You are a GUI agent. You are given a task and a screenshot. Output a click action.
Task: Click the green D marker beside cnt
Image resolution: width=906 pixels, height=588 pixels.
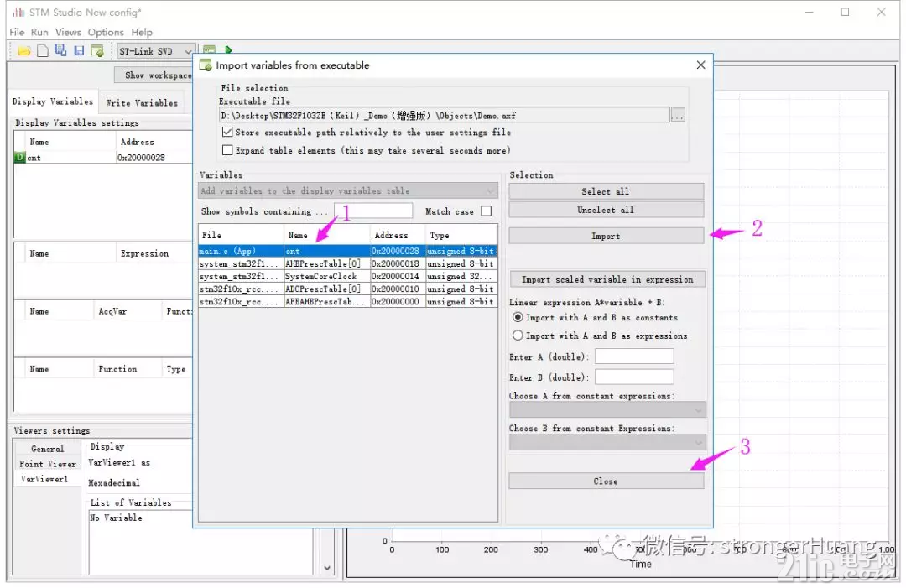(19, 157)
